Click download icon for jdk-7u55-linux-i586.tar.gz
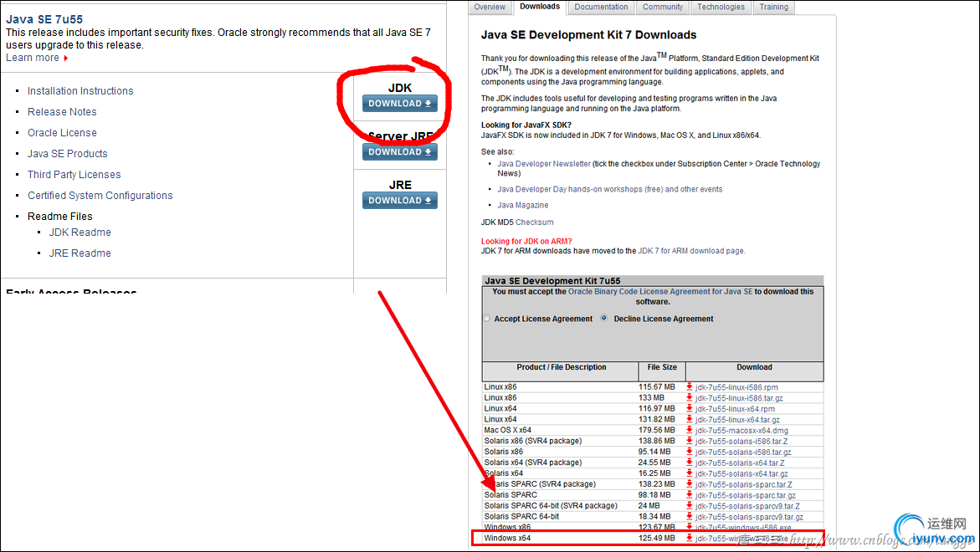Screen dimensions: 980x552 tap(690, 398)
